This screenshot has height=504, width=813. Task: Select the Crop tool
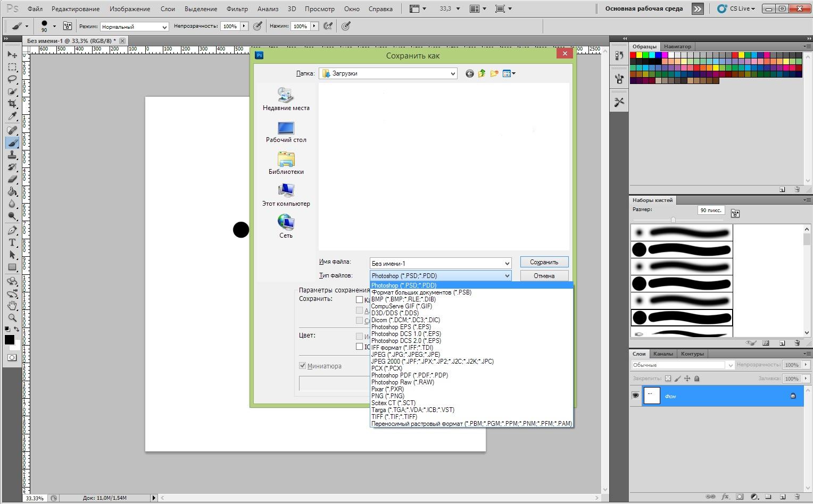pos(12,104)
